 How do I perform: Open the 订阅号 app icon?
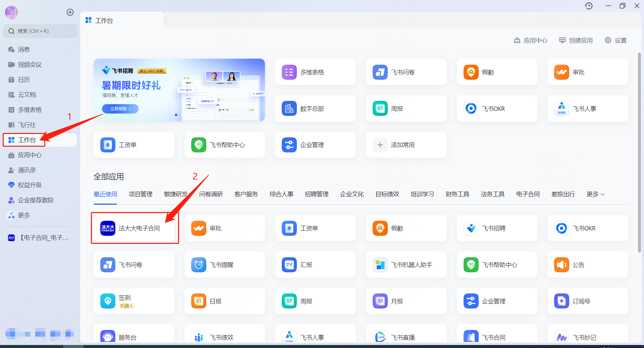tap(561, 301)
